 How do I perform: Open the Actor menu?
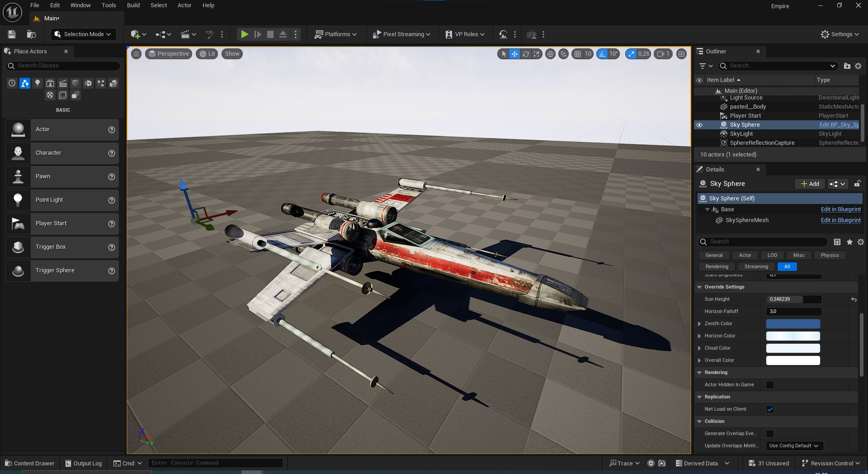coord(184,5)
